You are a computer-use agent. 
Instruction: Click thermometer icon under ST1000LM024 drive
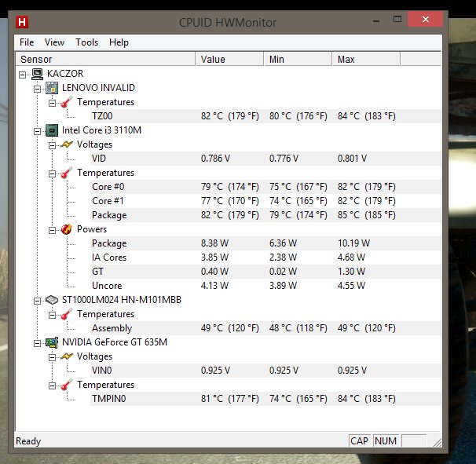[x=67, y=314]
